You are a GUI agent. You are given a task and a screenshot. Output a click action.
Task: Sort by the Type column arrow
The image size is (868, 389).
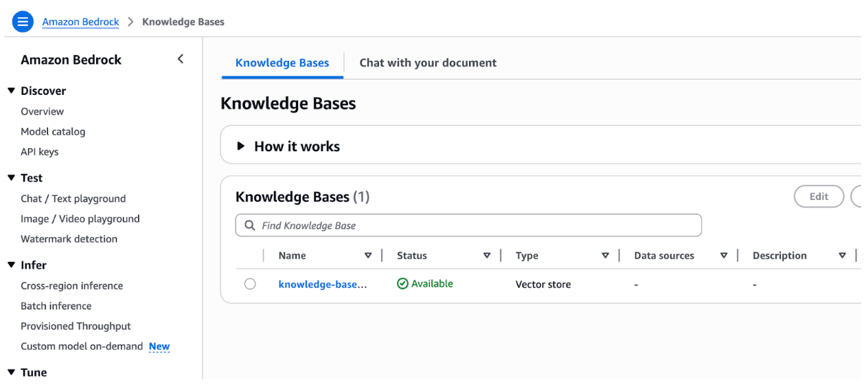(605, 256)
